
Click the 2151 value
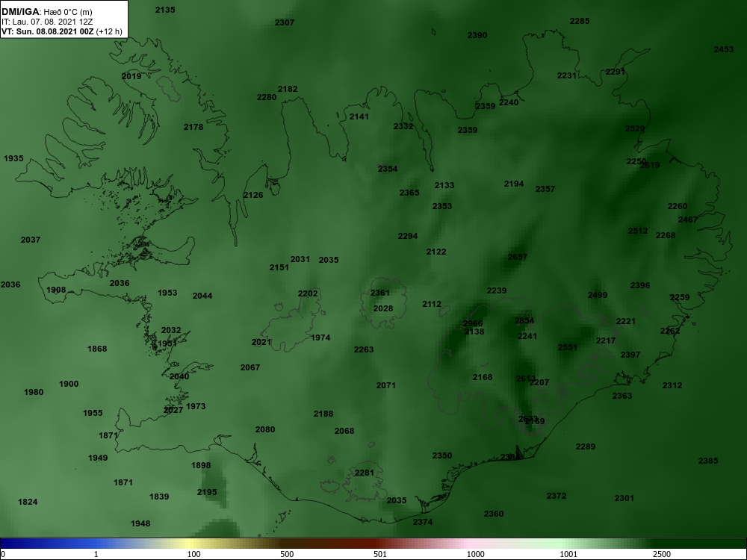click(279, 268)
